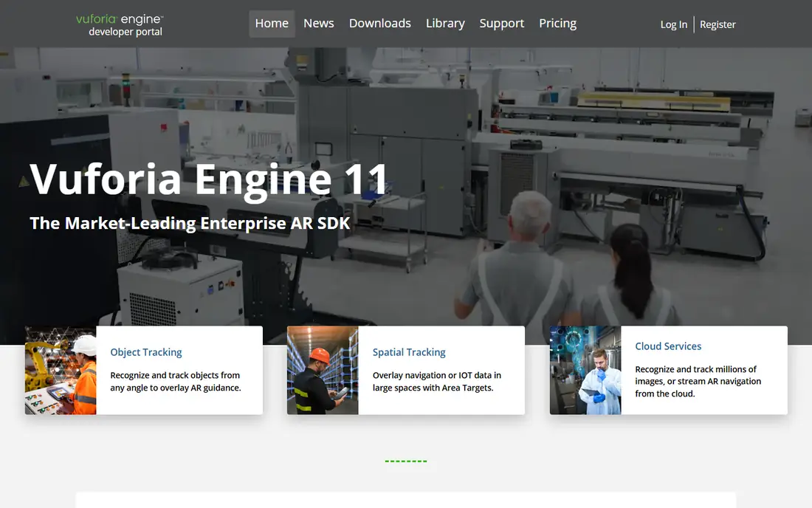Open the Downloads section
This screenshot has width=812, height=508.
[379, 24]
